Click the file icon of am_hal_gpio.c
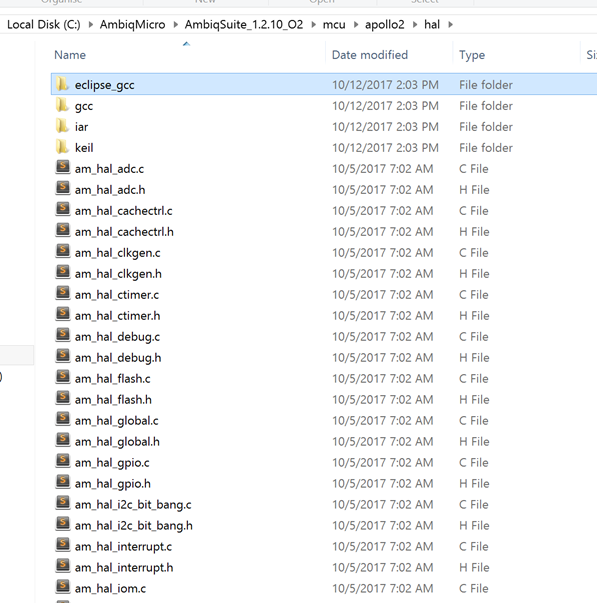597x603 pixels. 63,461
